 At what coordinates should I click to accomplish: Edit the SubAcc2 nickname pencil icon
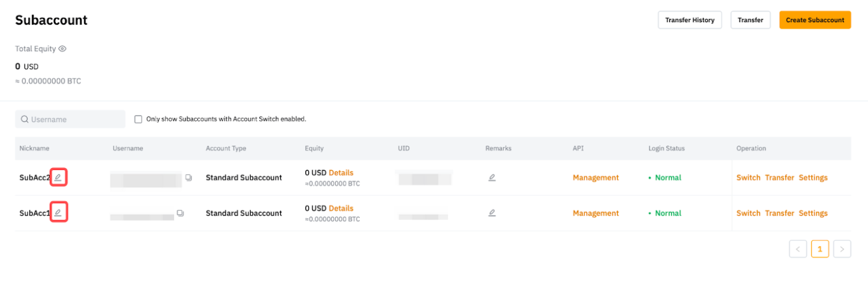(58, 177)
